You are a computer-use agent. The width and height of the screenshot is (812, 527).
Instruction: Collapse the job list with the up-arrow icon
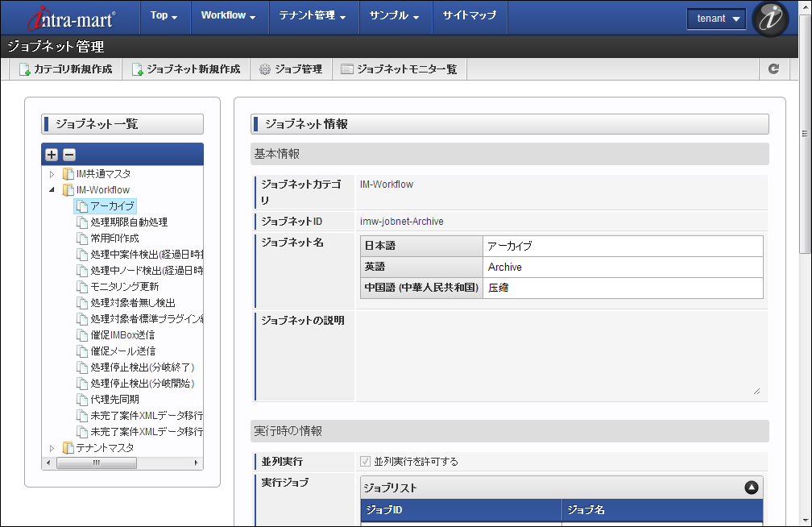(751, 488)
